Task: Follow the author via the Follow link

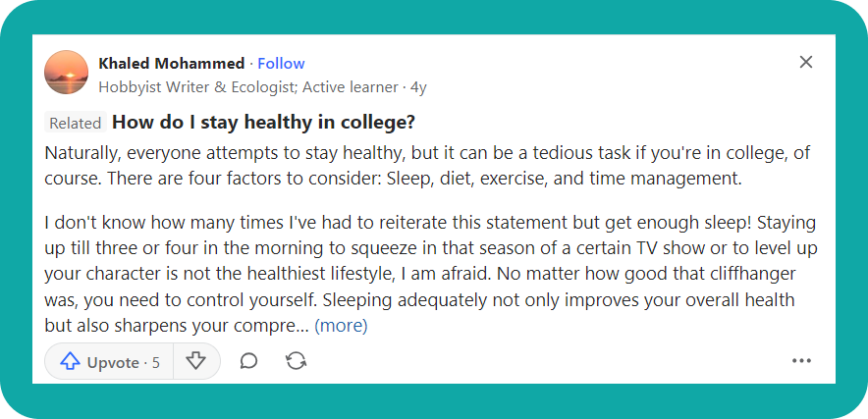Action: pyautogui.click(x=281, y=64)
